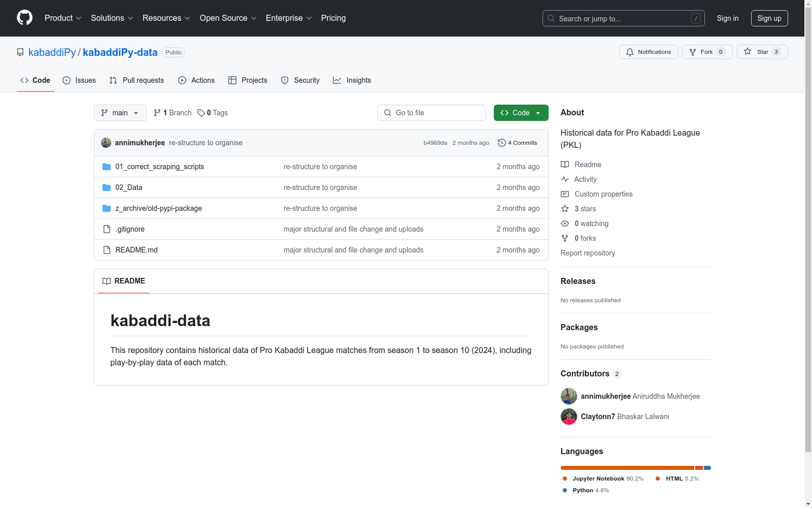The width and height of the screenshot is (812, 508).
Task: Click the pulse icon next to Activity
Action: click(x=565, y=179)
